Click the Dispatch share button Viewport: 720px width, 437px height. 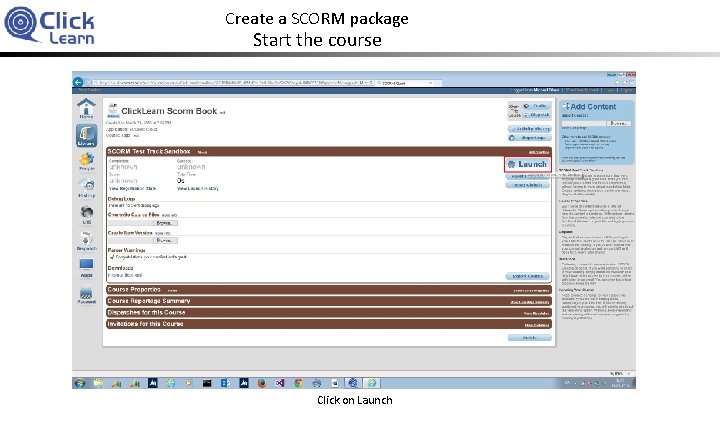click(536, 115)
